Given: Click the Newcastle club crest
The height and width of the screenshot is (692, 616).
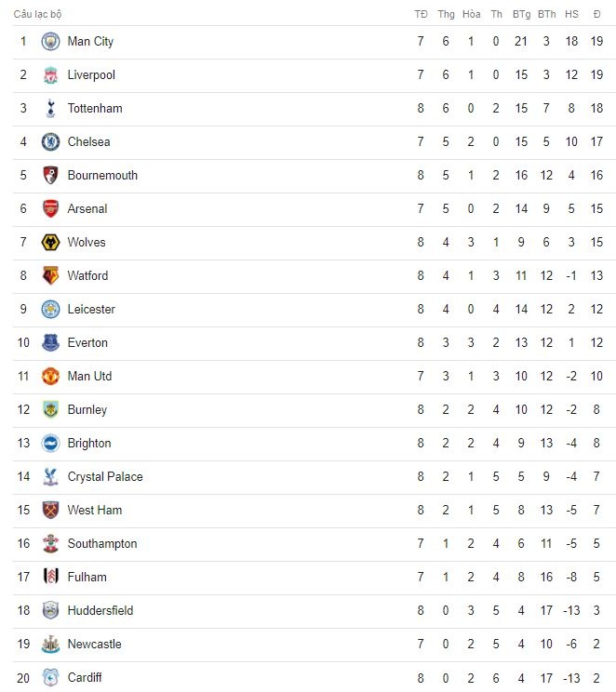Looking at the screenshot, I should [x=50, y=645].
